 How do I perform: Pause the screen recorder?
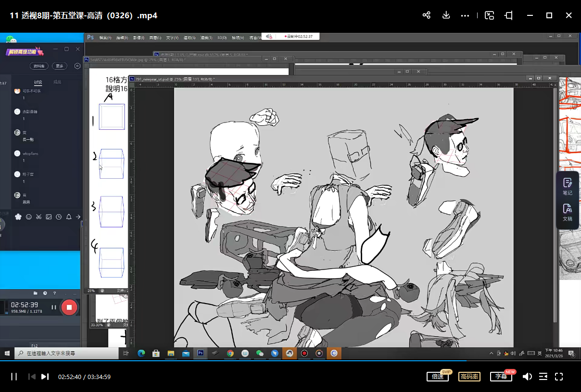pos(54,307)
